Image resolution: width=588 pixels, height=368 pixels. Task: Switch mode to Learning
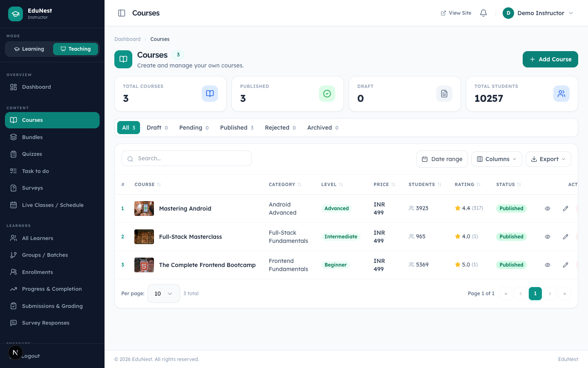tap(29, 49)
